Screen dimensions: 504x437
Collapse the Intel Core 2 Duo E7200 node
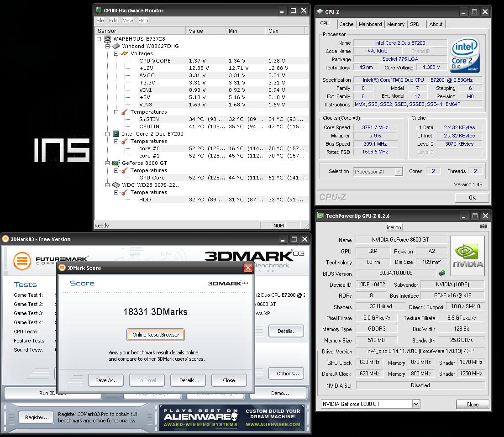[108, 134]
